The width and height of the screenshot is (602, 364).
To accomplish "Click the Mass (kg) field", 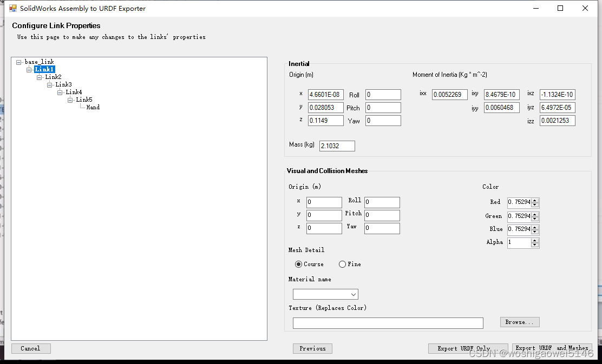I will point(337,145).
